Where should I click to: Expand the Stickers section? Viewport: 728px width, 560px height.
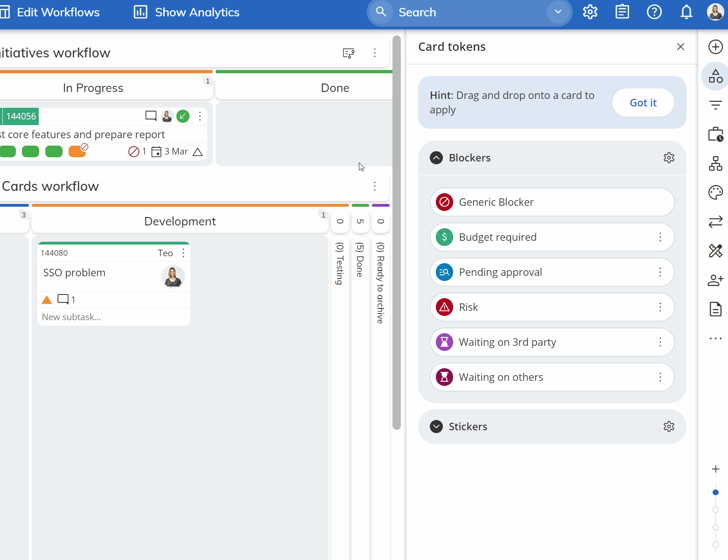tap(436, 427)
